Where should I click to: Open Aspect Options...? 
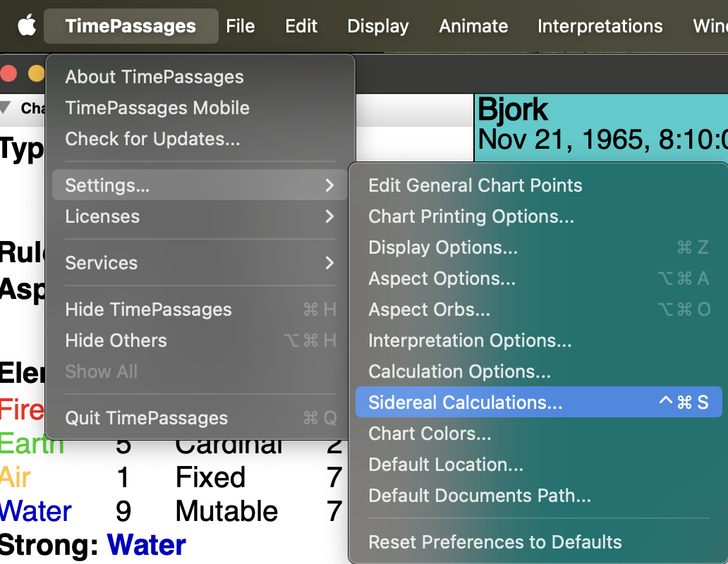538,278
